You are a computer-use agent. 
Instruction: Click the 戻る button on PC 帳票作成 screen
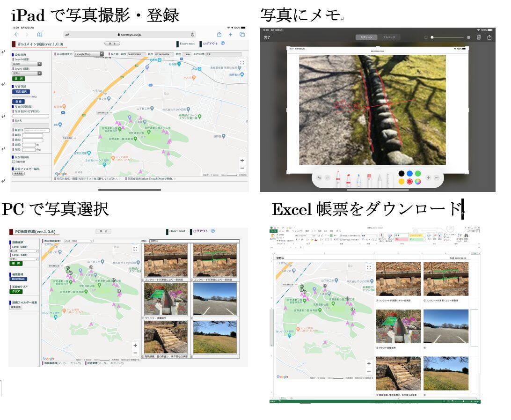click(x=103, y=231)
